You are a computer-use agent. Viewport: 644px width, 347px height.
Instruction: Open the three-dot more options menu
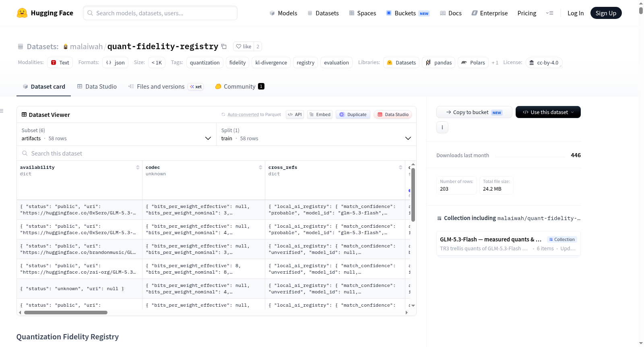pos(442,127)
